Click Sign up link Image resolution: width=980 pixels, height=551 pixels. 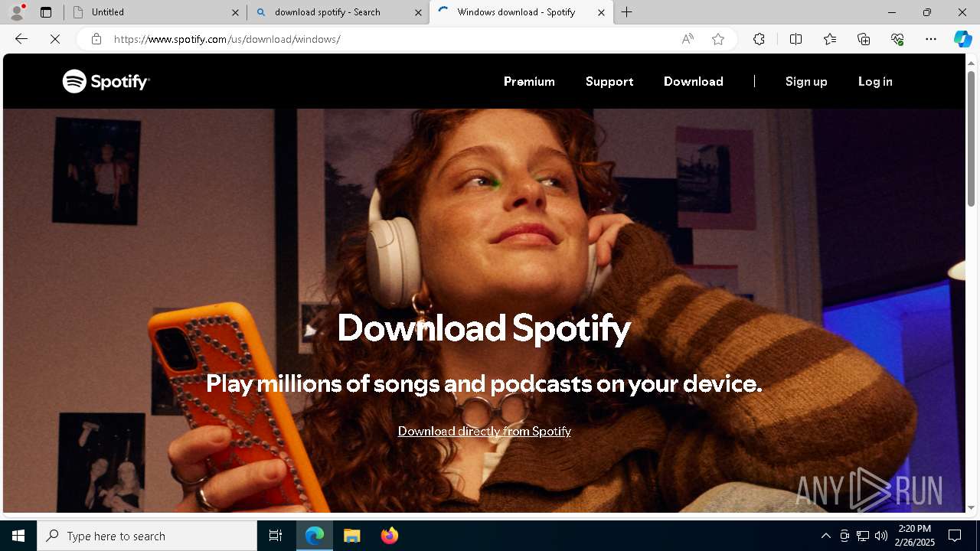[806, 81]
